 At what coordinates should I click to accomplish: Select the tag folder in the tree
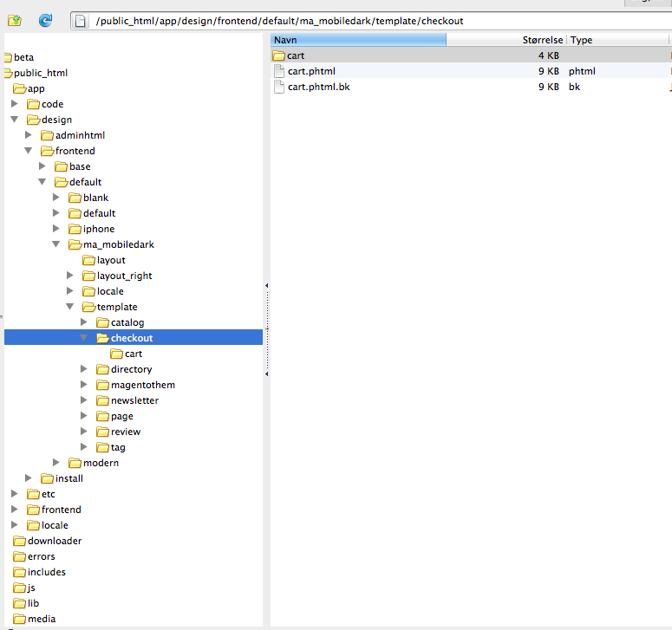tap(111, 447)
